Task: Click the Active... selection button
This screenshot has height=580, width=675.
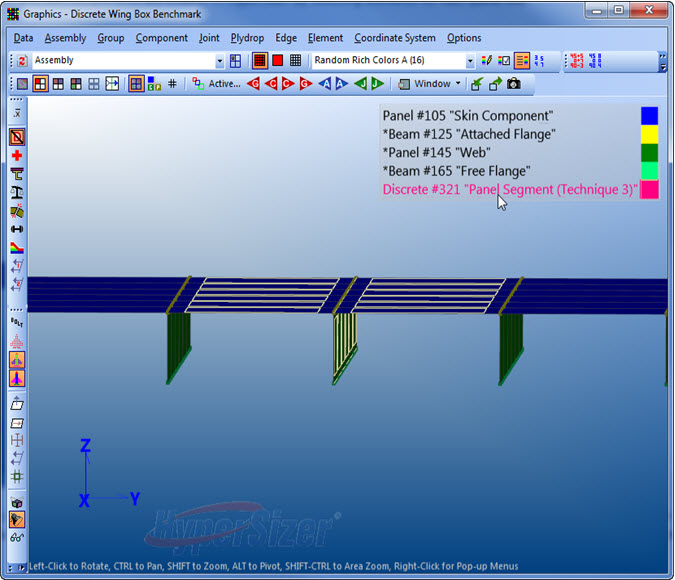Action: (217, 84)
